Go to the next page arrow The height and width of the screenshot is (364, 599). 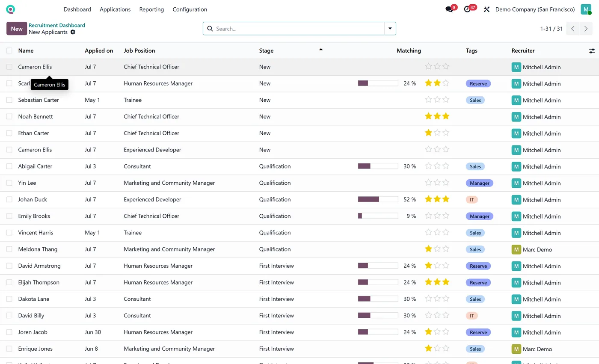coord(586,29)
